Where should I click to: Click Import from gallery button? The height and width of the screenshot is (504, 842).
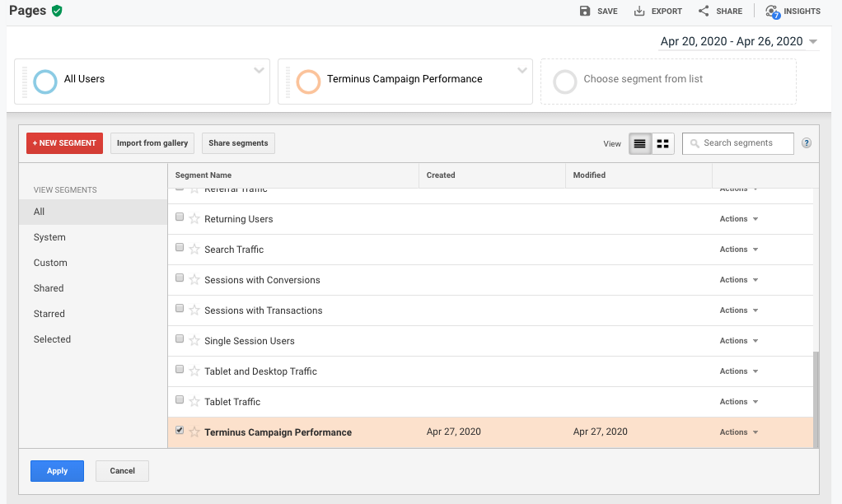(x=152, y=143)
